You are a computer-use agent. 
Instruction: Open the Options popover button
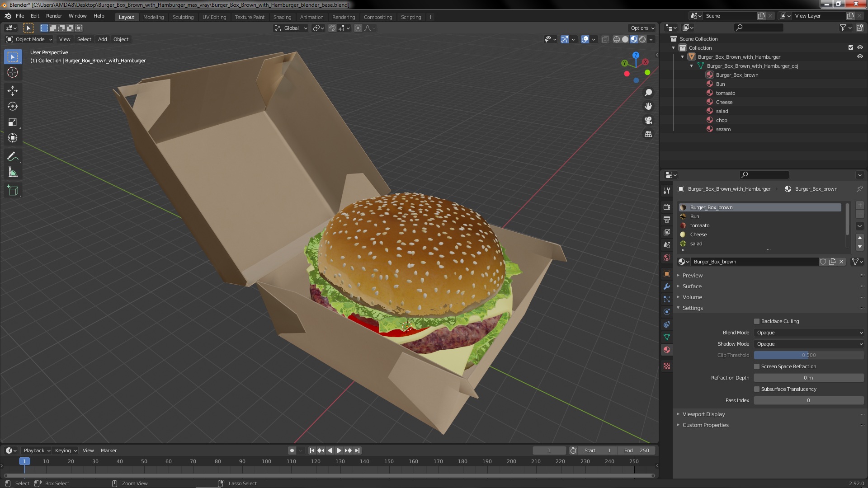642,28
